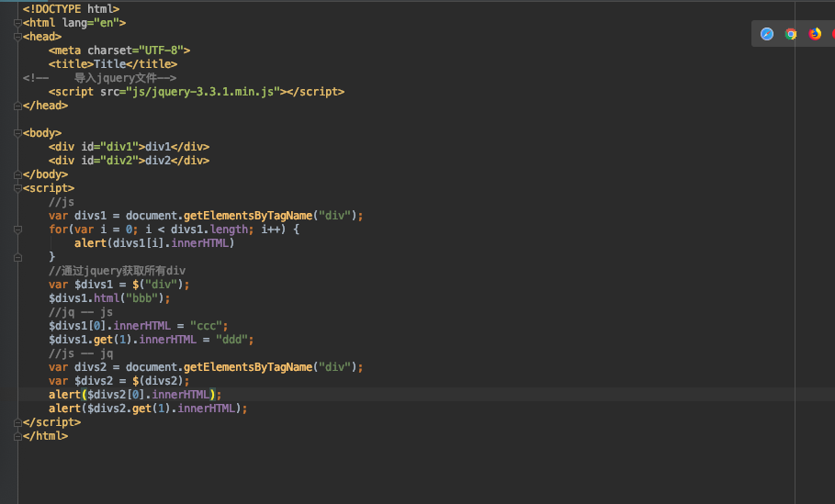The width and height of the screenshot is (835, 504).
Task: Toggle fold marker at </script> closing tag
Action: point(17,422)
